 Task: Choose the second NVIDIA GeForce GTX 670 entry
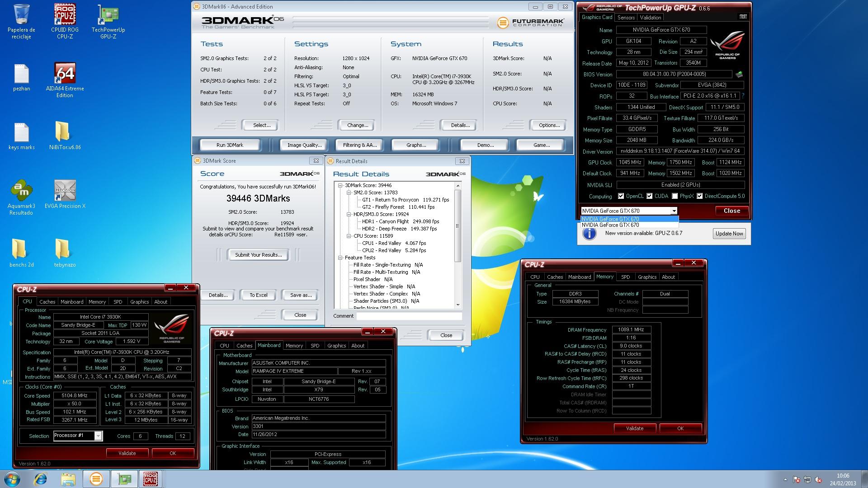(629, 225)
